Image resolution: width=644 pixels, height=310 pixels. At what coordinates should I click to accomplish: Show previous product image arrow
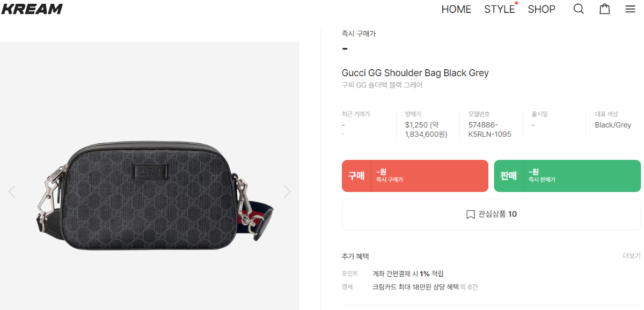(x=12, y=191)
